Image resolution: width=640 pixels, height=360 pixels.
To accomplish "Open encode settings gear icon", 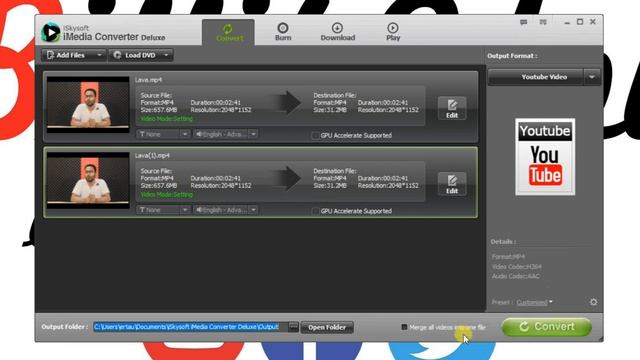I will coord(593,302).
